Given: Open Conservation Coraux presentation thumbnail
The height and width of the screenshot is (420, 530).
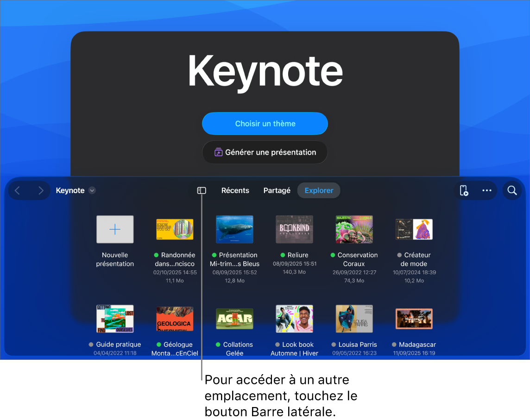Looking at the screenshot, I should point(354,229).
